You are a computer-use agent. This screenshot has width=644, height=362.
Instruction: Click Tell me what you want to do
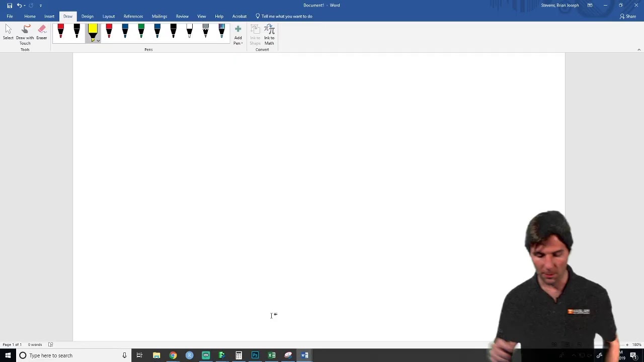(284, 16)
